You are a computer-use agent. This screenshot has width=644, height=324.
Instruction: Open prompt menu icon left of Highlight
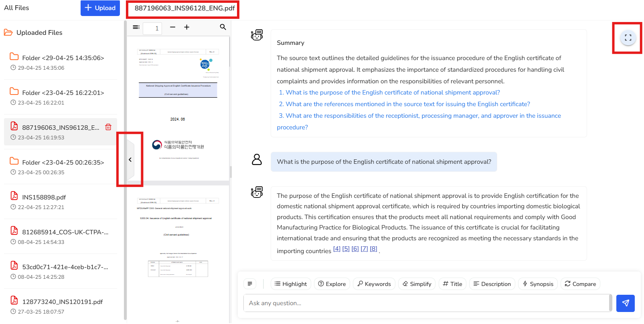(x=250, y=284)
